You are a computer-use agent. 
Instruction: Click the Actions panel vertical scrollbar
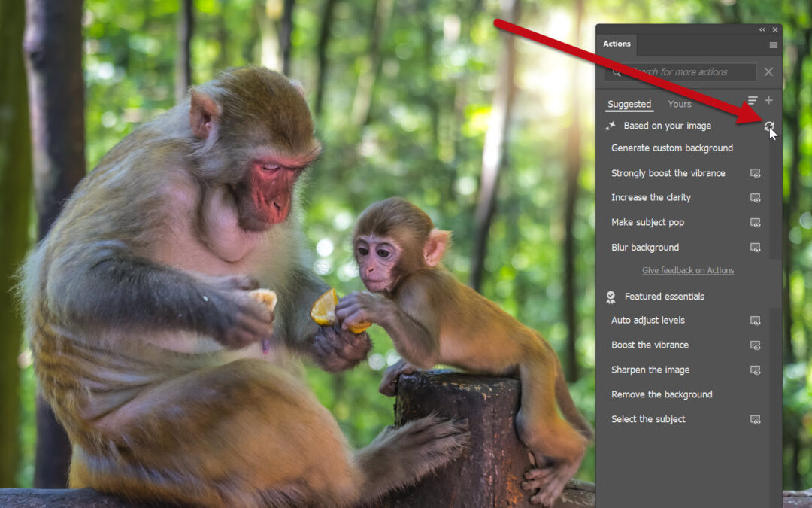pyautogui.click(x=775, y=196)
